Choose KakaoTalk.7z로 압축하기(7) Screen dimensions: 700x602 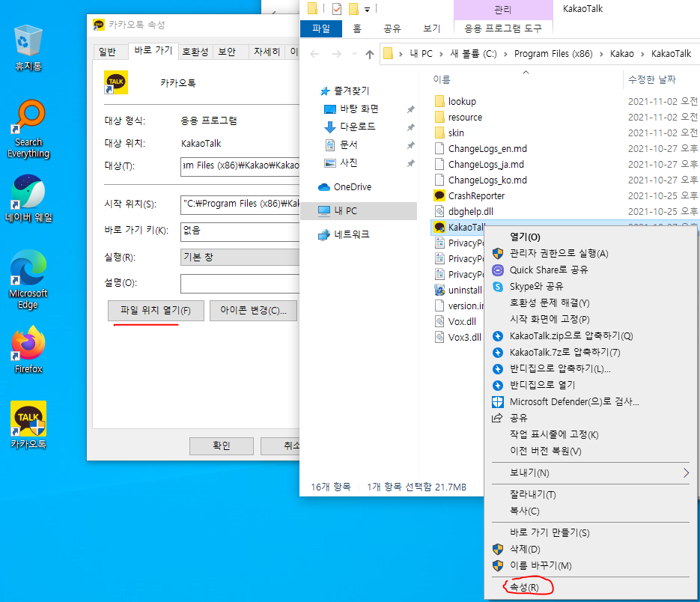(591, 353)
